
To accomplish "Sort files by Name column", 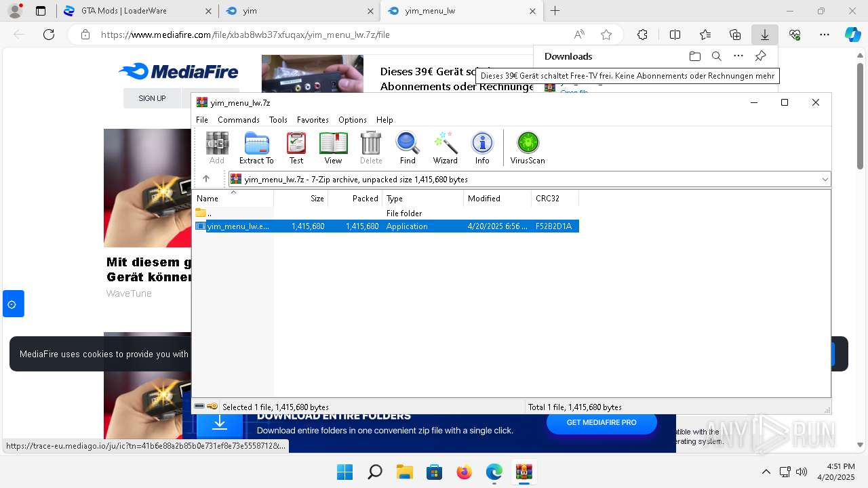I will [x=234, y=199].
